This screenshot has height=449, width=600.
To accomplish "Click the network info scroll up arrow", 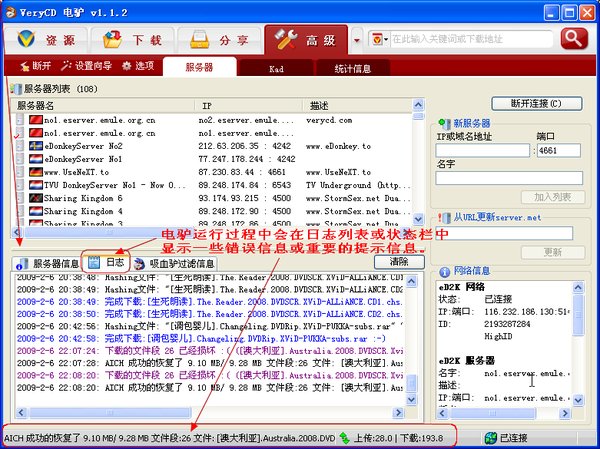I will (578, 287).
